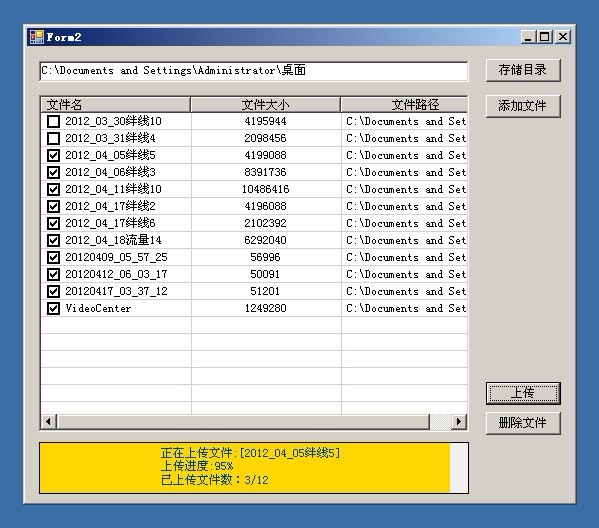Image resolution: width=599 pixels, height=528 pixels.
Task: Click the Form2 window title icon
Action: (x=37, y=37)
